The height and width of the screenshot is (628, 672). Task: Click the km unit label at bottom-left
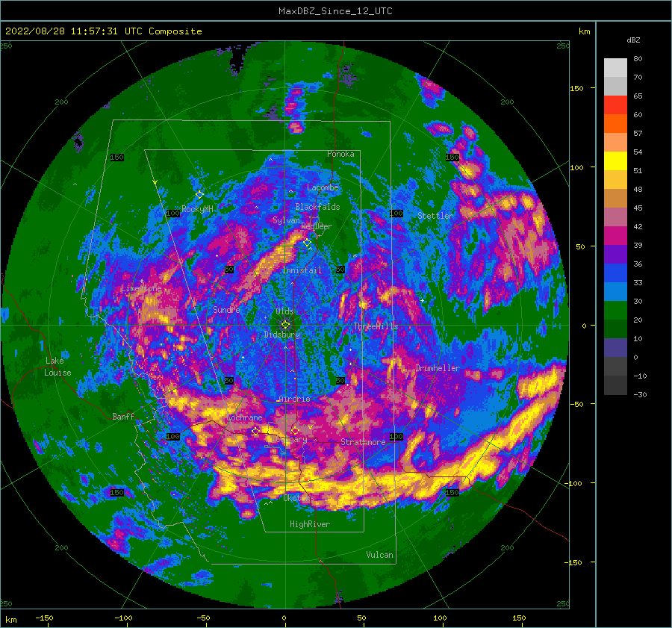click(10, 620)
